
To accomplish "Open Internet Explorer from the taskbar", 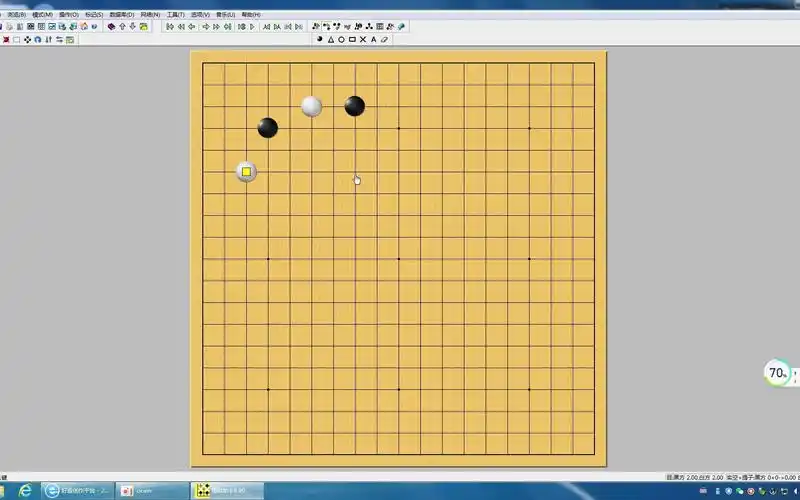I will tap(24, 491).
